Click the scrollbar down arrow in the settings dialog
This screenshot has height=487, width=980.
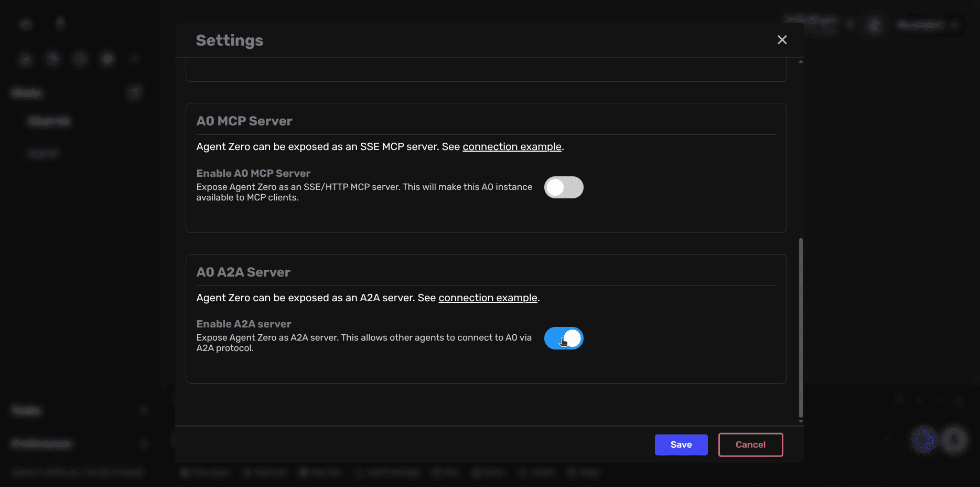801,421
